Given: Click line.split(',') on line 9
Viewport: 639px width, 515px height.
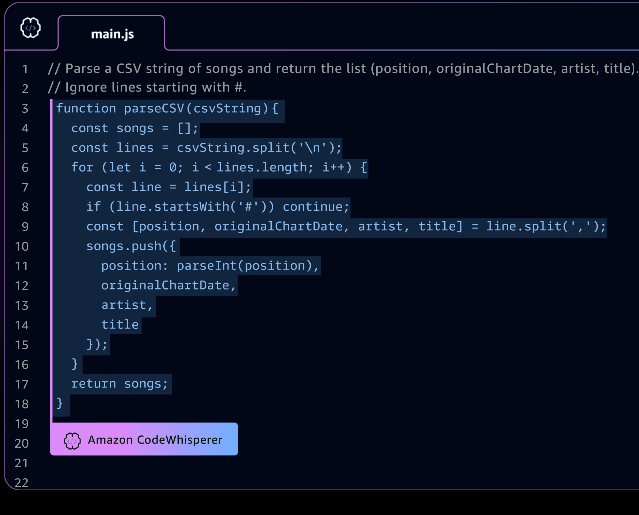Looking at the screenshot, I should click(546, 226).
